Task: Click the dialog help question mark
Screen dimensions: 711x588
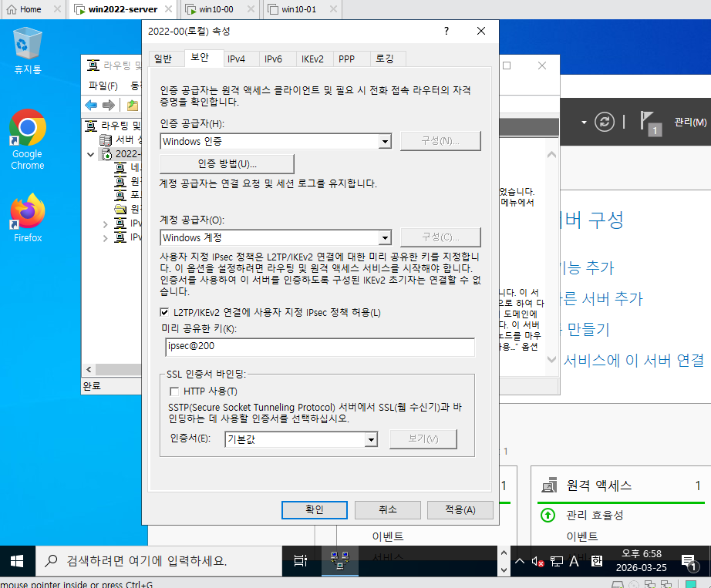Action: pyautogui.click(x=446, y=31)
